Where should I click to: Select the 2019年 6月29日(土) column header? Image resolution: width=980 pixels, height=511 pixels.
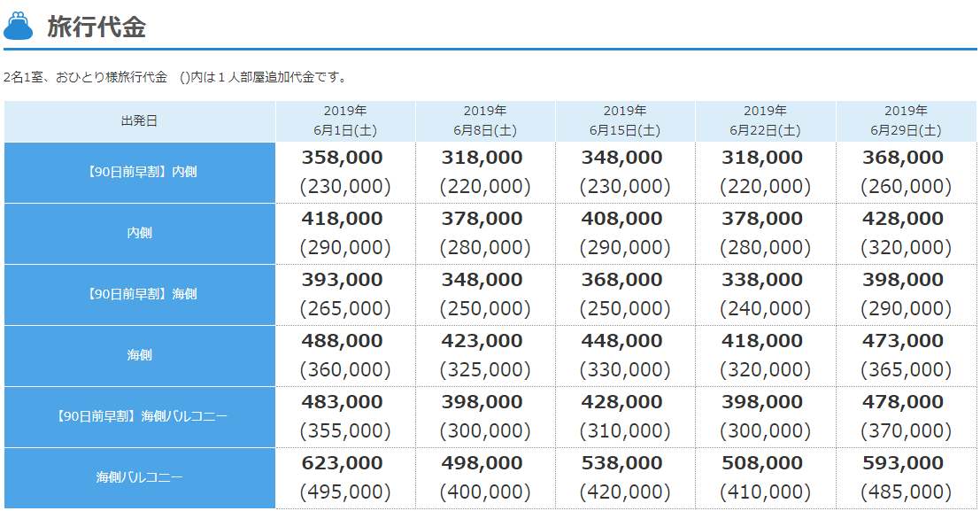point(906,120)
